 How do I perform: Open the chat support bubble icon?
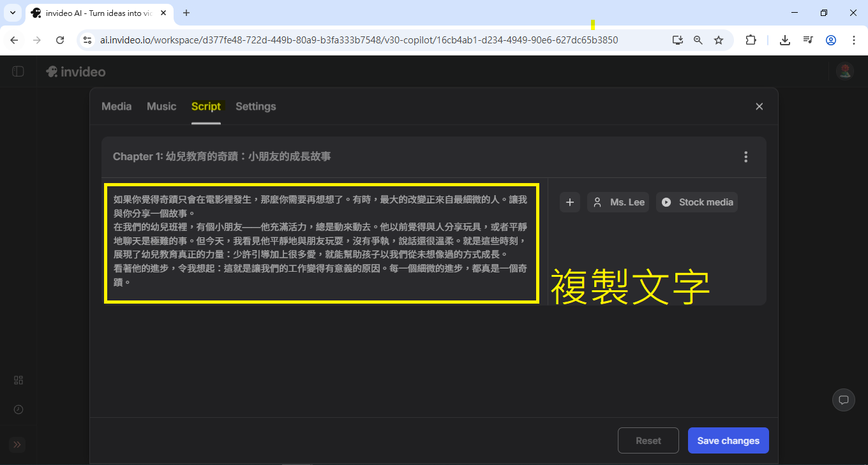[x=843, y=400]
